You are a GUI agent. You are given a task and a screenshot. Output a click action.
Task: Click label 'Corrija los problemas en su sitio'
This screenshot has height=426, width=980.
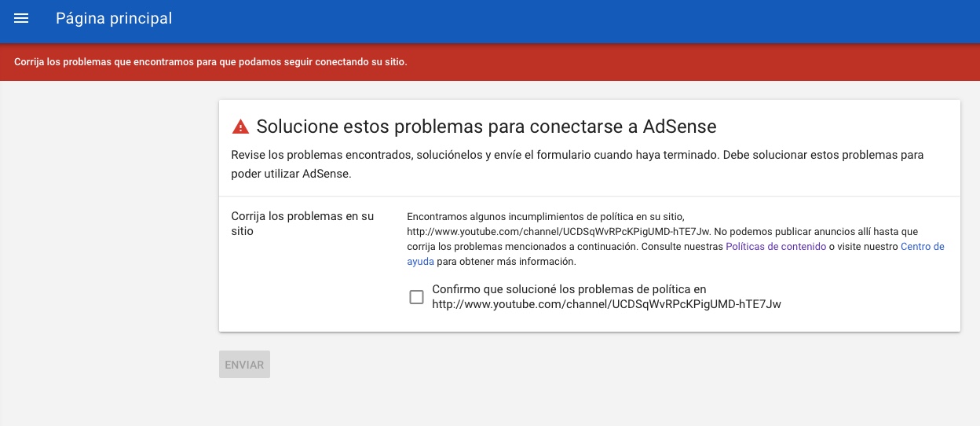point(302,223)
